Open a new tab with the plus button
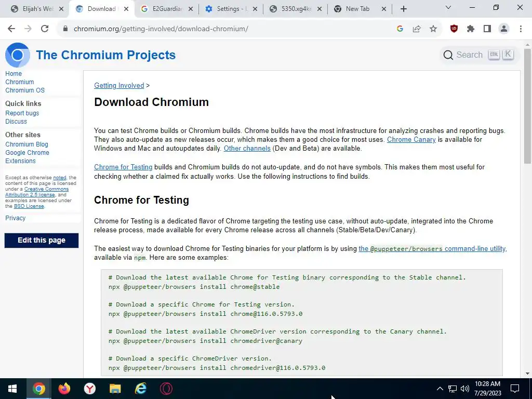The height and width of the screenshot is (399, 532). pos(403,9)
